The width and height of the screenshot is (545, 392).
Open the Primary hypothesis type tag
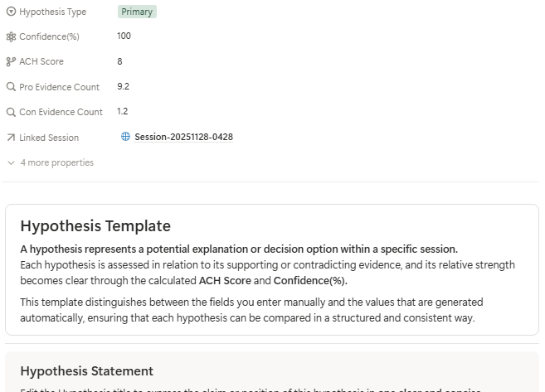coord(137,12)
